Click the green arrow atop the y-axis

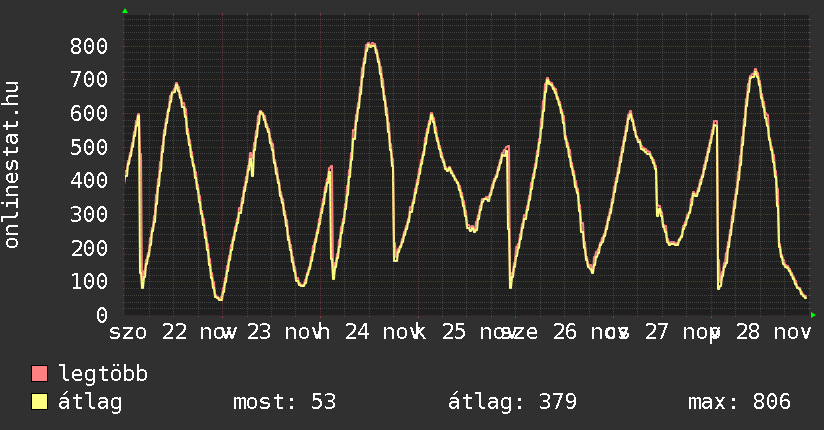point(125,11)
